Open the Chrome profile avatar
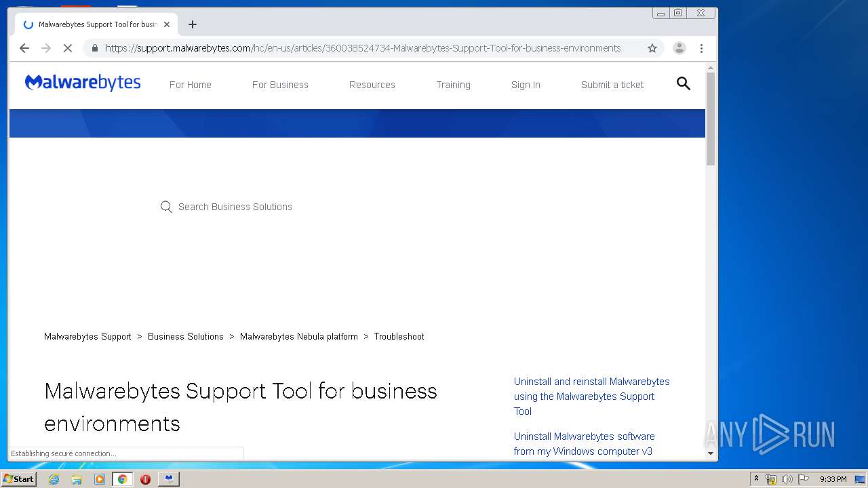Viewport: 868px width, 488px height. [679, 48]
